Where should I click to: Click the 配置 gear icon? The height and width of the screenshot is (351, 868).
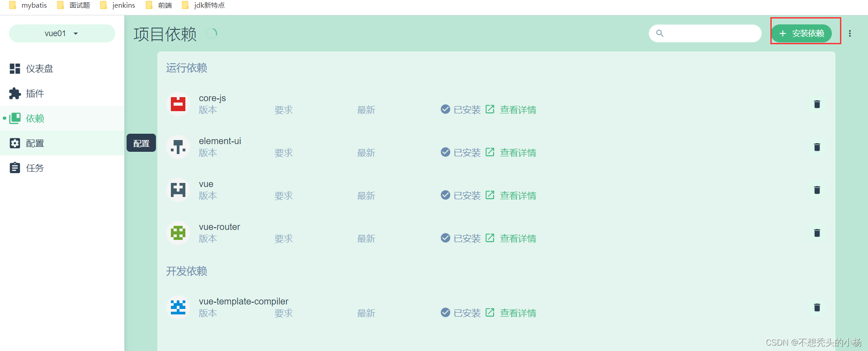coord(15,143)
